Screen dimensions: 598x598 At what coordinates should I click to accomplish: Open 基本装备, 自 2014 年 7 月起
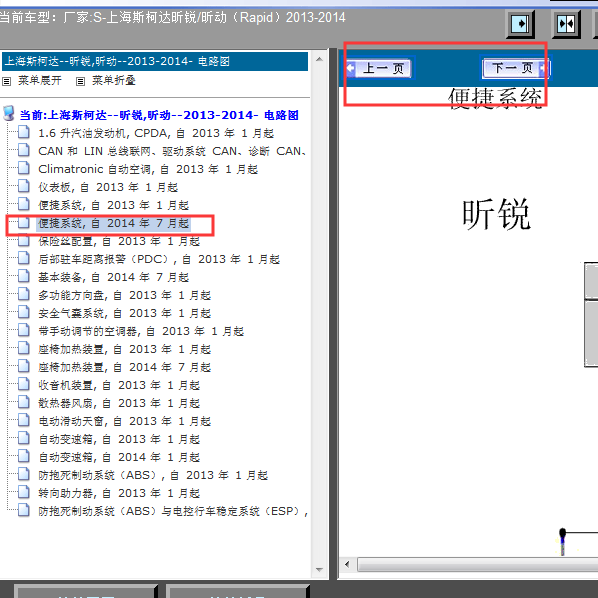[113, 277]
